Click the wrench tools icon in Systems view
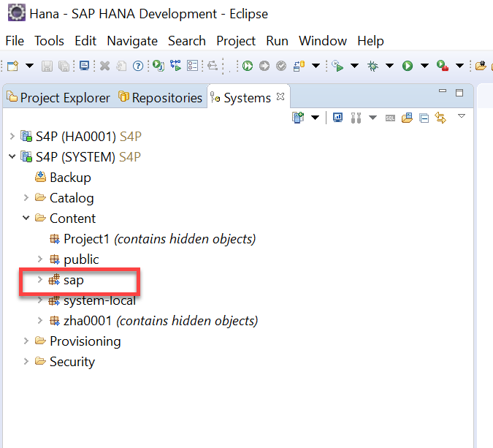The width and height of the screenshot is (493, 448). click(356, 118)
